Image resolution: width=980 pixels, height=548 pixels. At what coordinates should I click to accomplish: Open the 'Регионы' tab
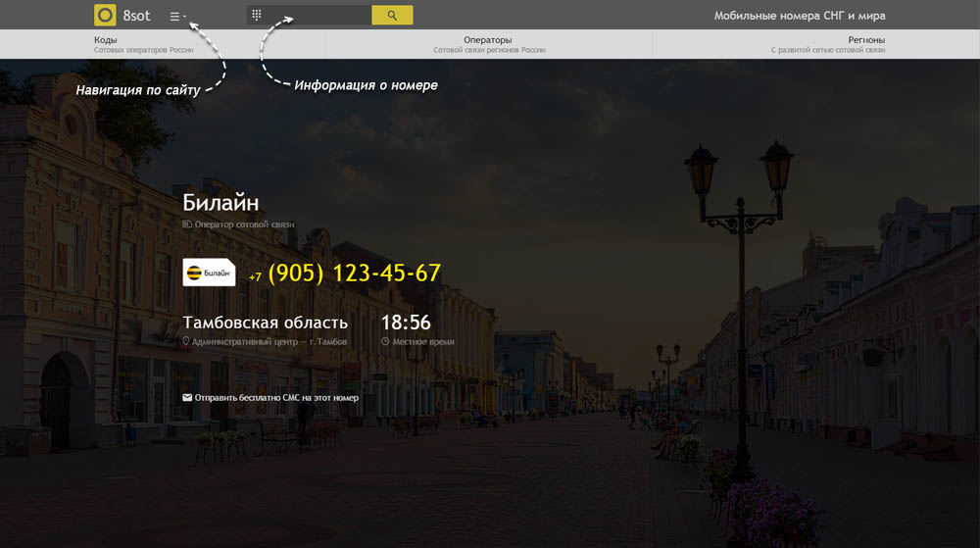tap(816, 44)
